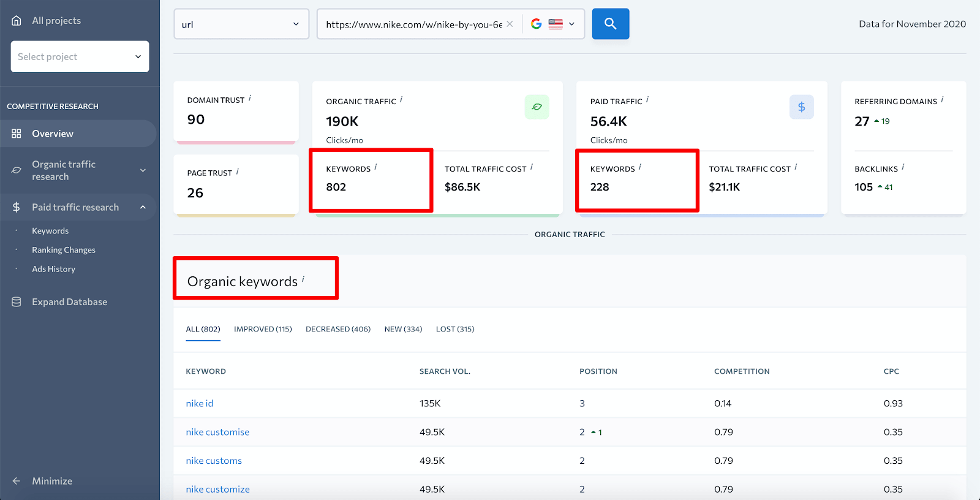Click Organic Traffic info icon

coord(401,99)
